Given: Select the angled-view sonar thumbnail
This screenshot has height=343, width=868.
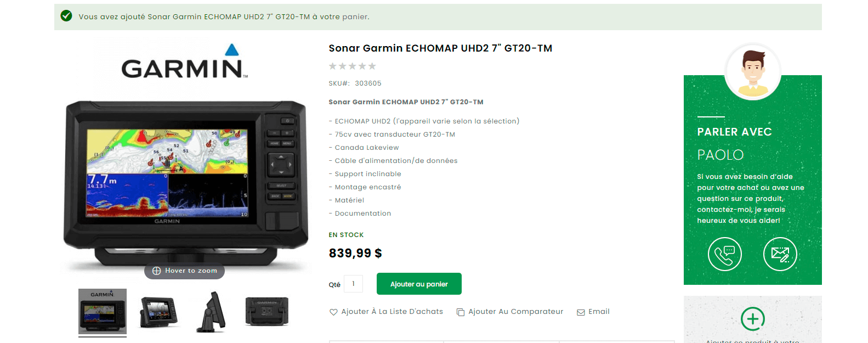Looking at the screenshot, I should tap(158, 312).
